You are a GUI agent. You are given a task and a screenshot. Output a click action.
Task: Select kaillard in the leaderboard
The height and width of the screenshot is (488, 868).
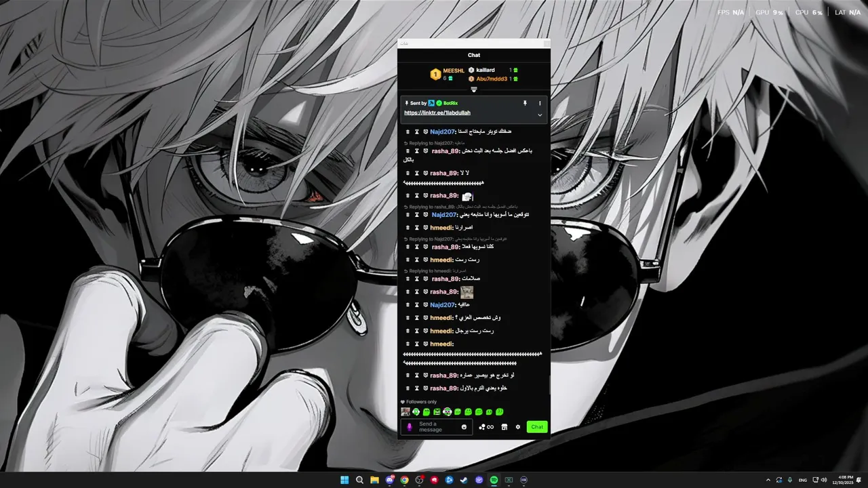pos(486,70)
